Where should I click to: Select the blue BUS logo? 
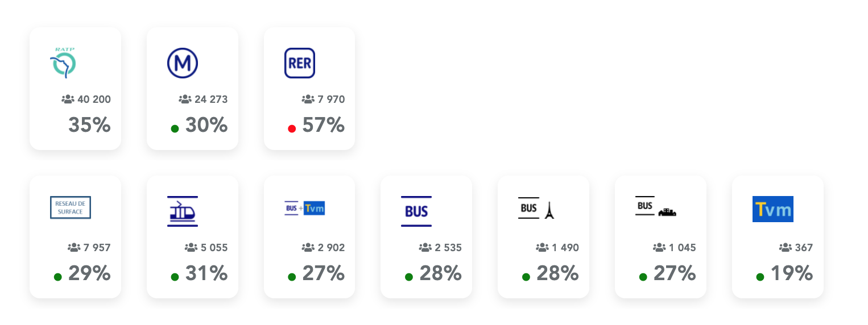point(416,211)
